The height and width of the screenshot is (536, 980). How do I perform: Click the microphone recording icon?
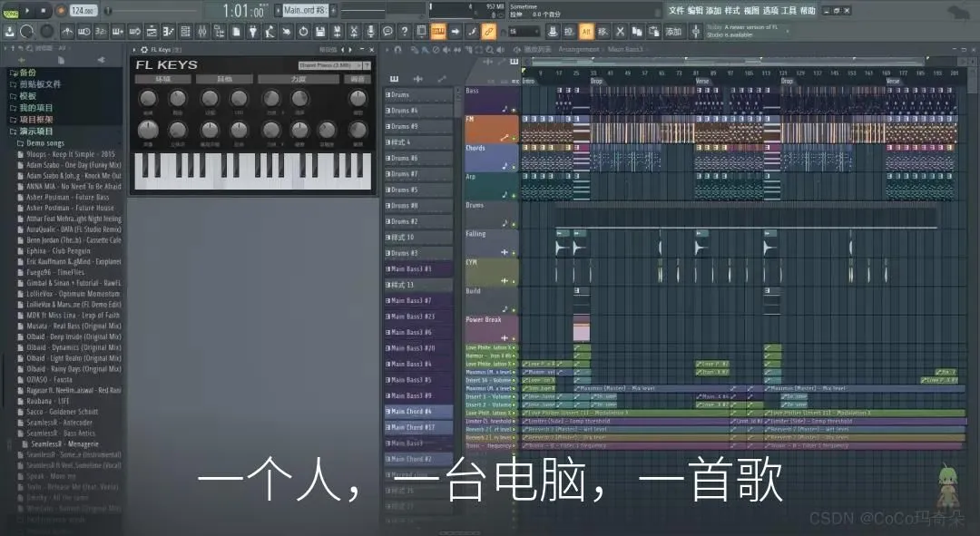pyautogui.click(x=370, y=31)
